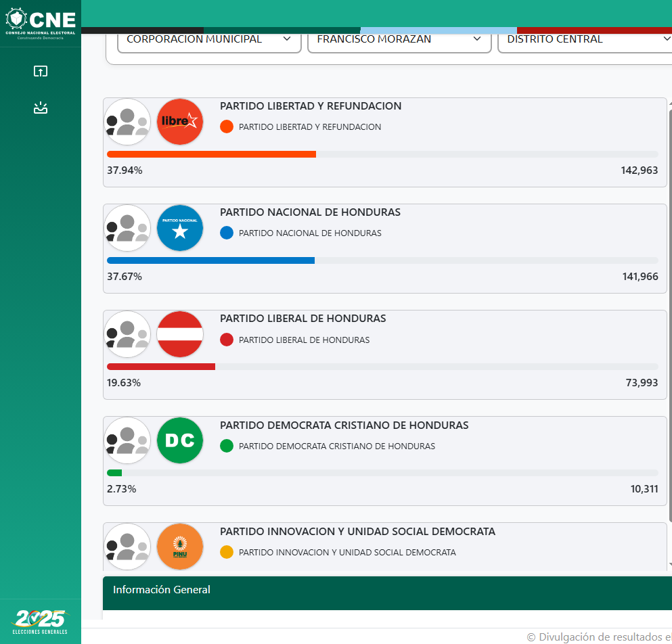Open the Corporacion Municipal dropdown
The height and width of the screenshot is (644, 672).
pos(209,41)
